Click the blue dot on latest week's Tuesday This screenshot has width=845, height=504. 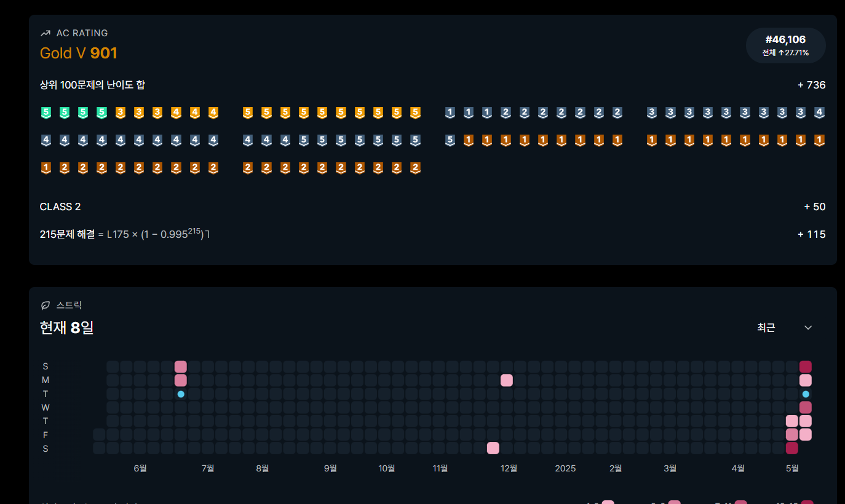pos(806,394)
